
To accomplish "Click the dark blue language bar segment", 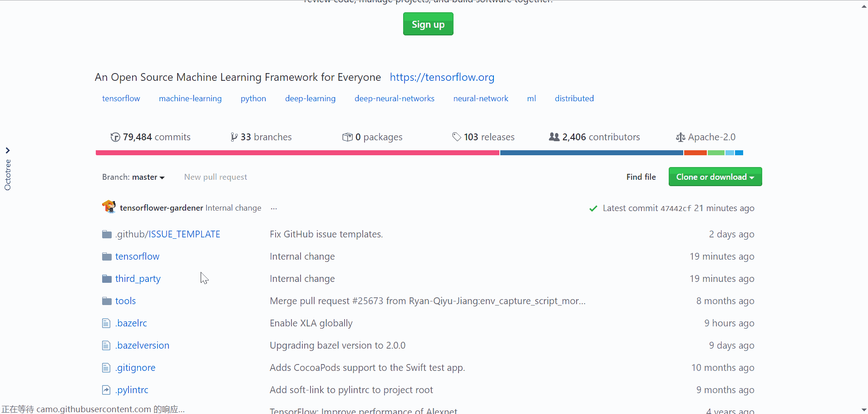I will click(592, 153).
